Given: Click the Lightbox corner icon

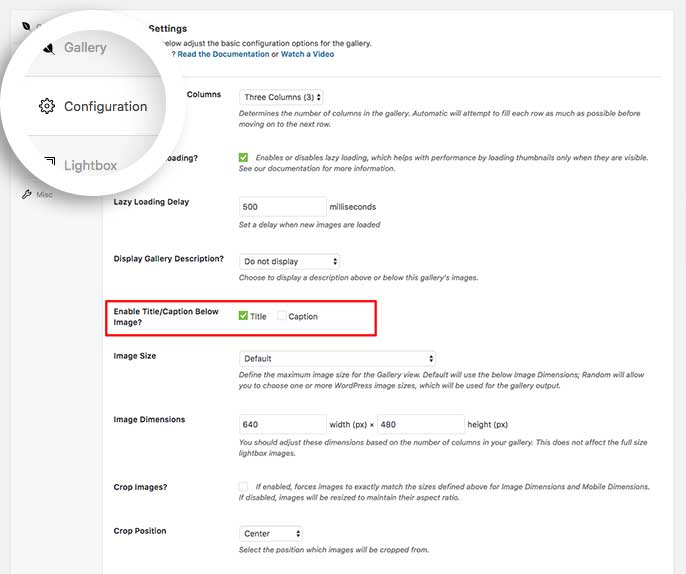Looking at the screenshot, I should 49,162.
